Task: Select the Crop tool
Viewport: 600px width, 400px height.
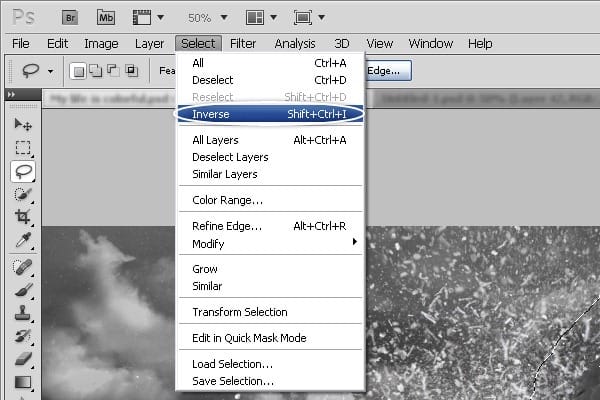Action: 23,217
